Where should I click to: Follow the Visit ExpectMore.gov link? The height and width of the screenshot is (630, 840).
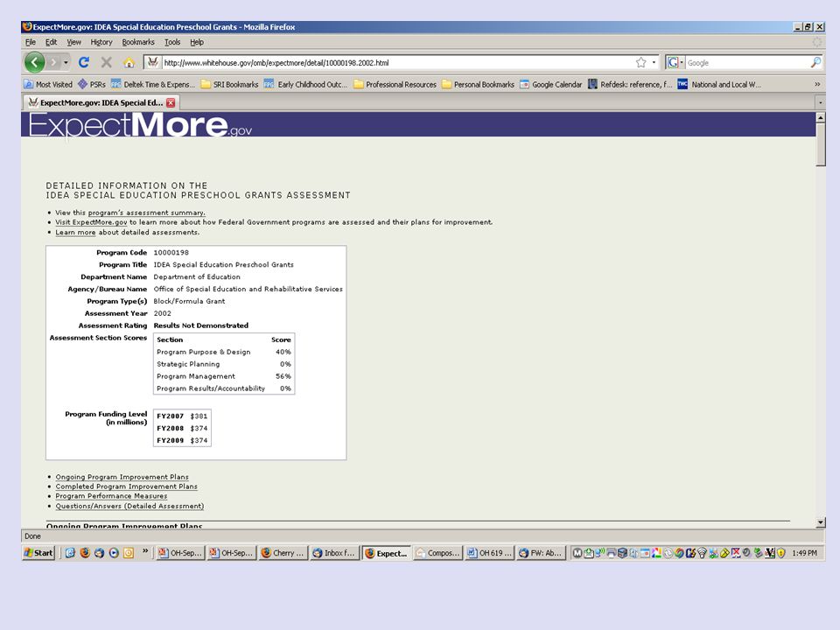tap(91, 222)
